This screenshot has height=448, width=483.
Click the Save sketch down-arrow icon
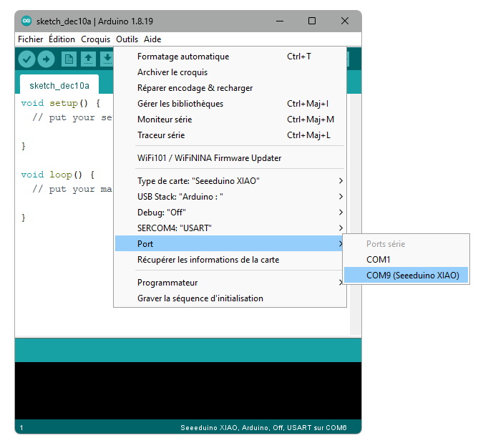107,59
